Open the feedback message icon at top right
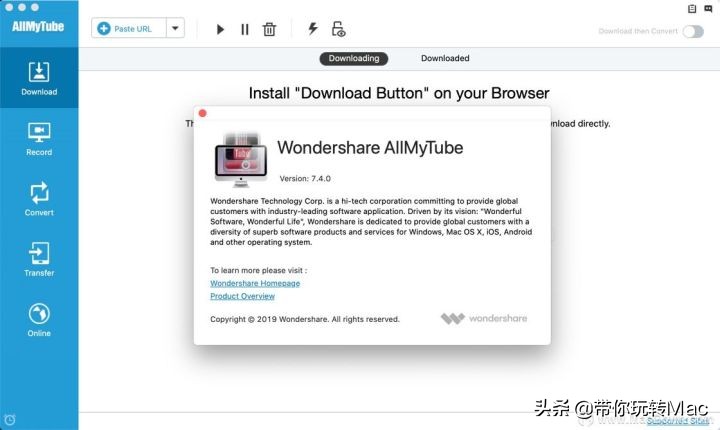The image size is (720, 430). click(x=708, y=8)
